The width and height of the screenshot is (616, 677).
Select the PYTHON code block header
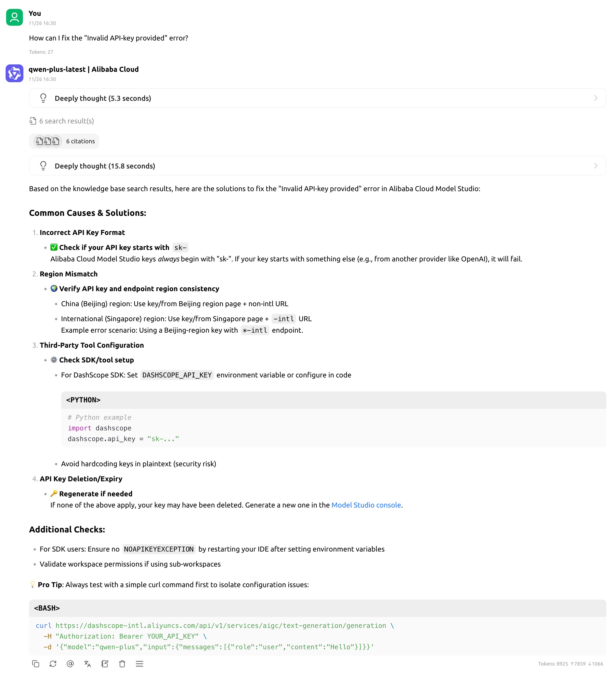(x=83, y=400)
